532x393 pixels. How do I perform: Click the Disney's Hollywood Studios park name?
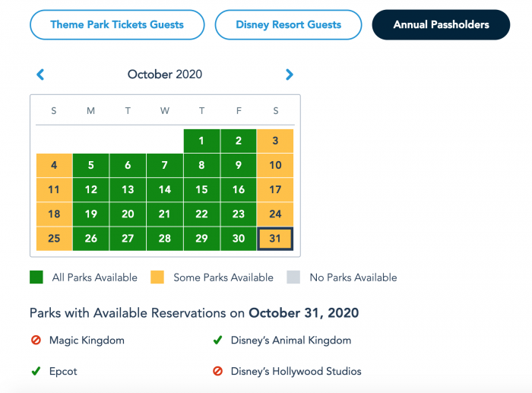[296, 371]
